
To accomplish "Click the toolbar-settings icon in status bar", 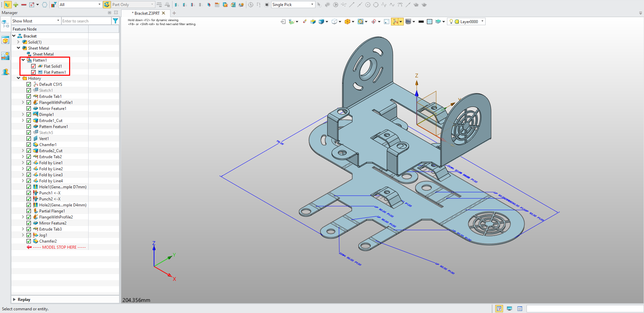I will 499,309.
